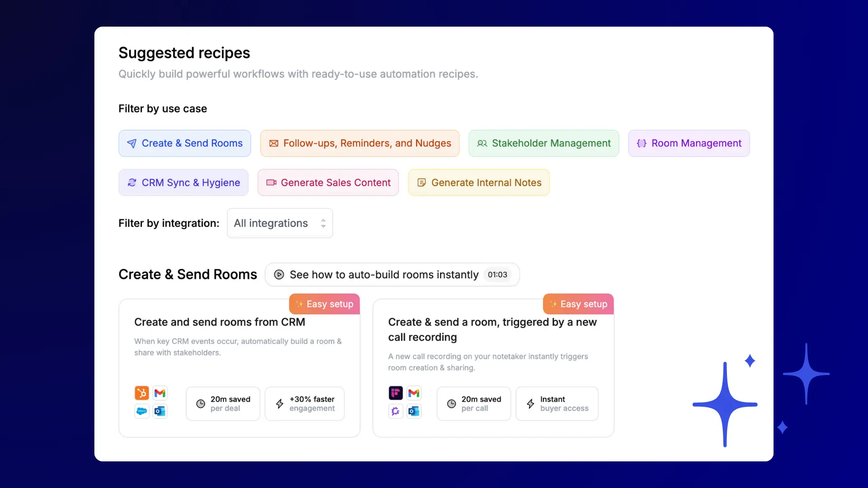Image resolution: width=868 pixels, height=488 pixels.
Task: Click Gmail icon in CRM rooms card
Action: (x=160, y=393)
